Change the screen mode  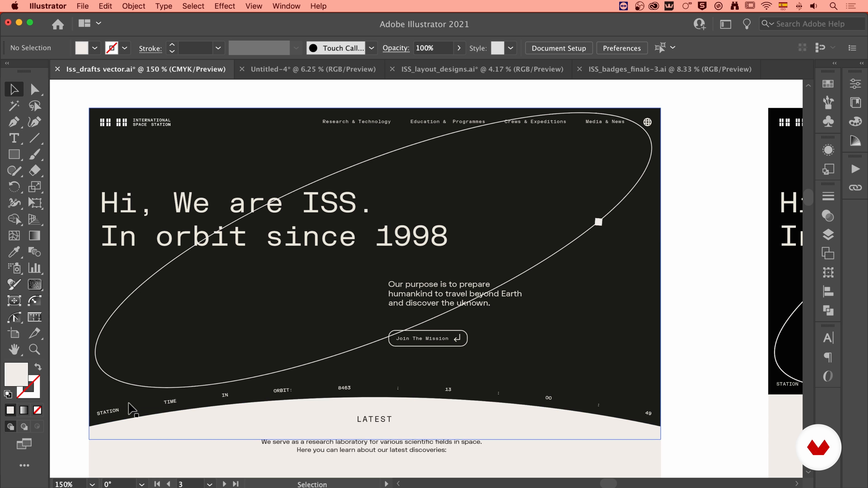(x=24, y=444)
